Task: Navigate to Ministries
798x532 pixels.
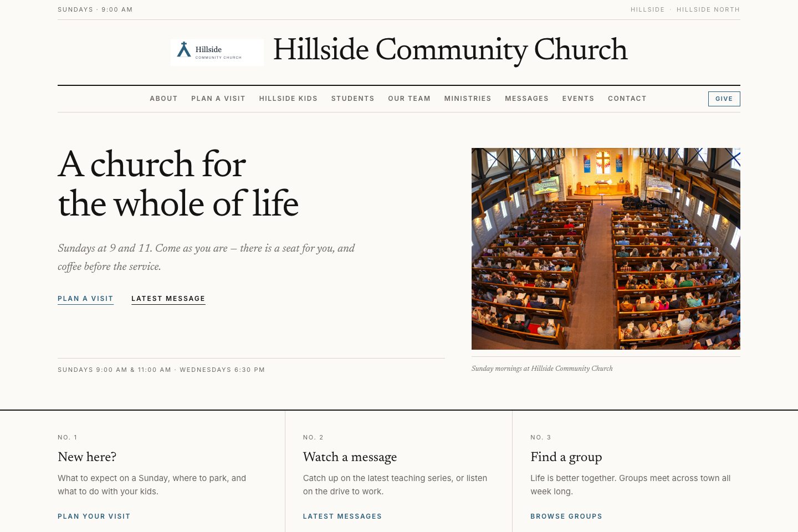Action: (x=468, y=99)
